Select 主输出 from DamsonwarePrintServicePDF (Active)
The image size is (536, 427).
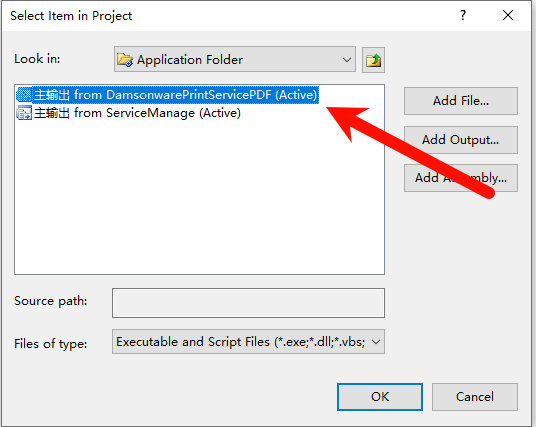[175, 95]
